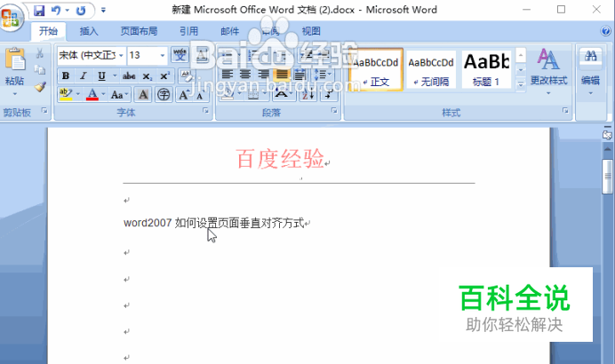Screen dimensions: 615x364
Task: Open the 邮件 ribbon tab
Action: [230, 31]
